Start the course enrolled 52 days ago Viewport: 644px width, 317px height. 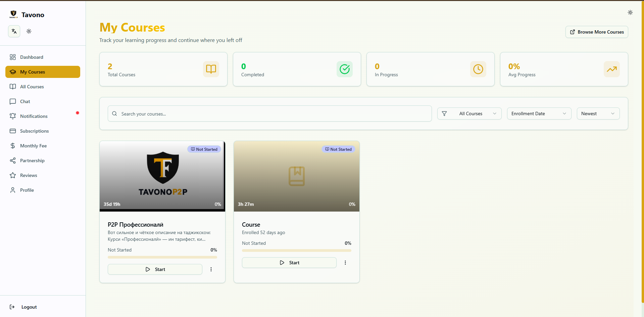(289, 263)
